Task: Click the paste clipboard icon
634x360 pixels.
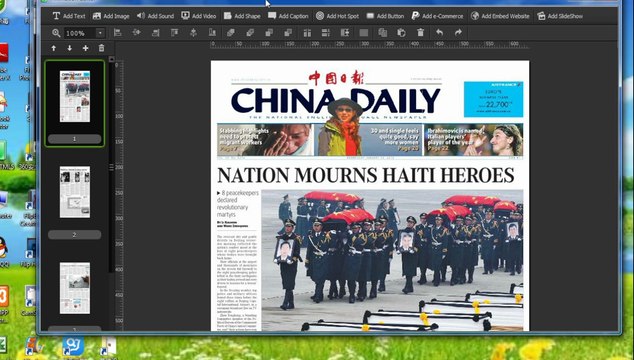Action: [402, 33]
